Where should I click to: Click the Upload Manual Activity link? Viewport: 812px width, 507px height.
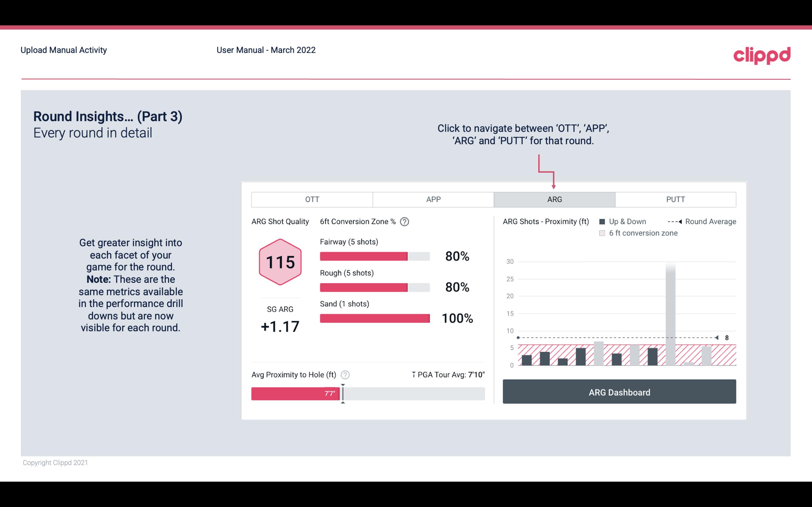point(63,50)
